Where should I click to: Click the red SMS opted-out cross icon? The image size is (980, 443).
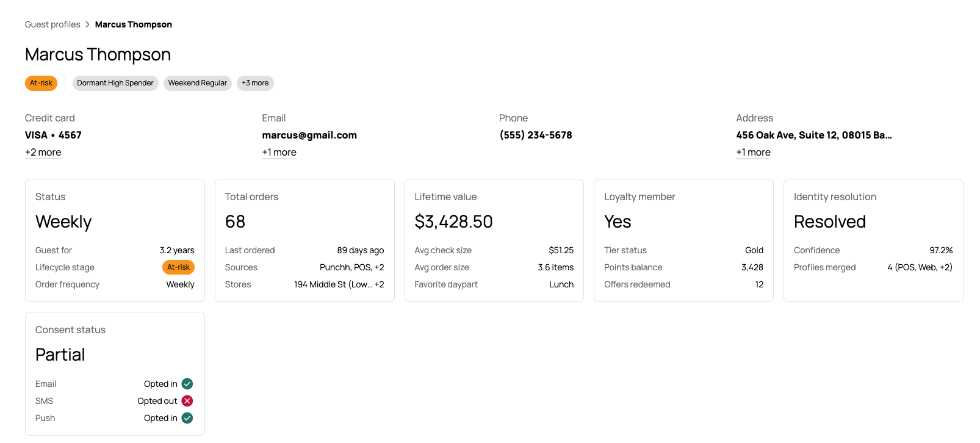pyautogui.click(x=187, y=401)
